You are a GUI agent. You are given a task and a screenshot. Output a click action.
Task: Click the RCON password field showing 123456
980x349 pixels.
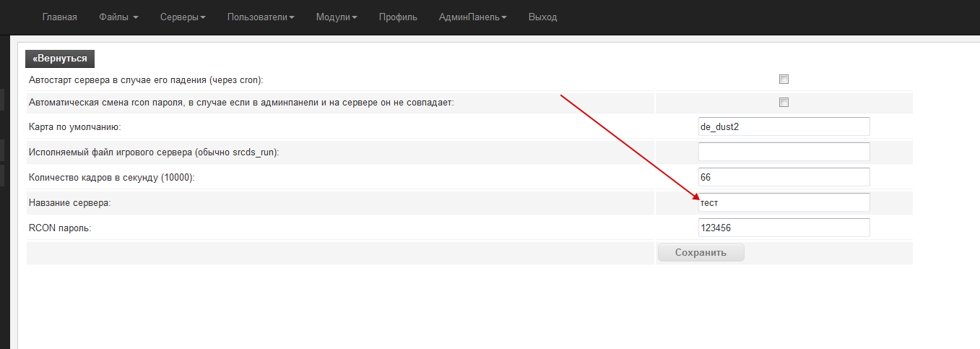(784, 228)
